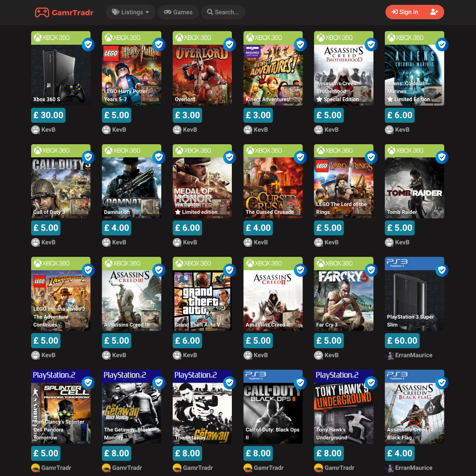Screen dimensions: 476x476
Task: Click the Search field in navbar
Action: tap(223, 12)
